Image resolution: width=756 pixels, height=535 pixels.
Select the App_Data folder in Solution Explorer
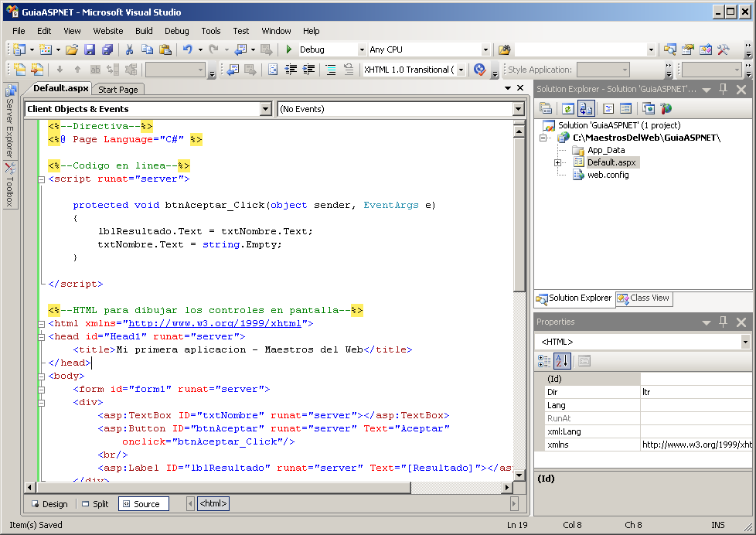[606, 150]
